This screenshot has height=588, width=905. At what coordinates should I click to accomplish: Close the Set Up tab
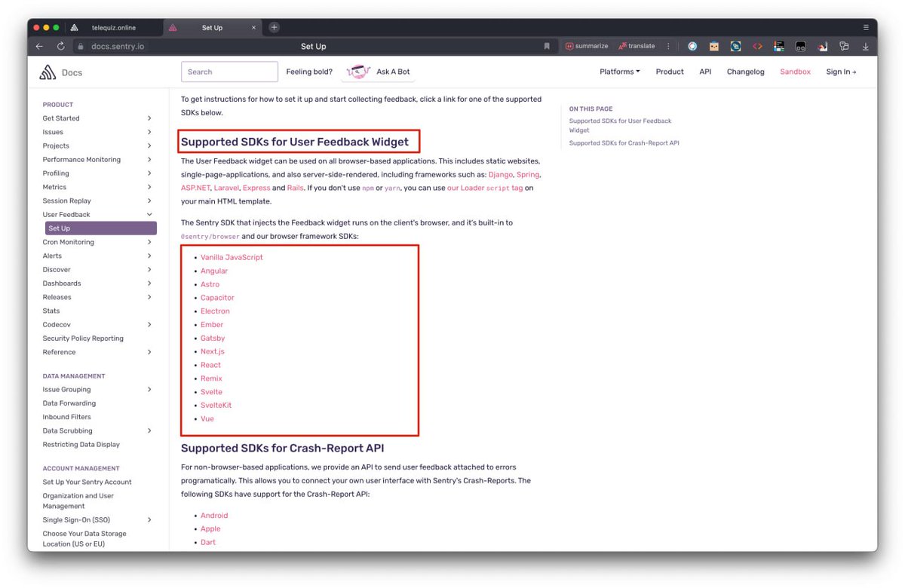click(253, 28)
